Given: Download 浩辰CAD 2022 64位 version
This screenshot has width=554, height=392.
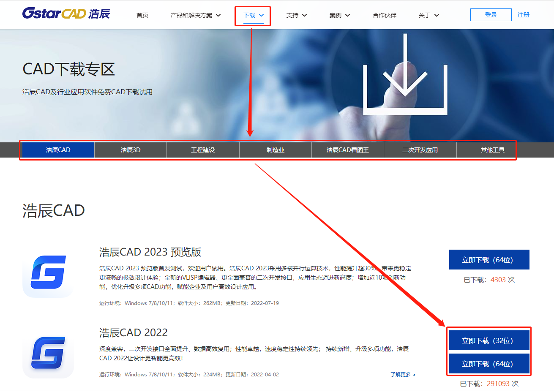Looking at the screenshot, I should [489, 364].
